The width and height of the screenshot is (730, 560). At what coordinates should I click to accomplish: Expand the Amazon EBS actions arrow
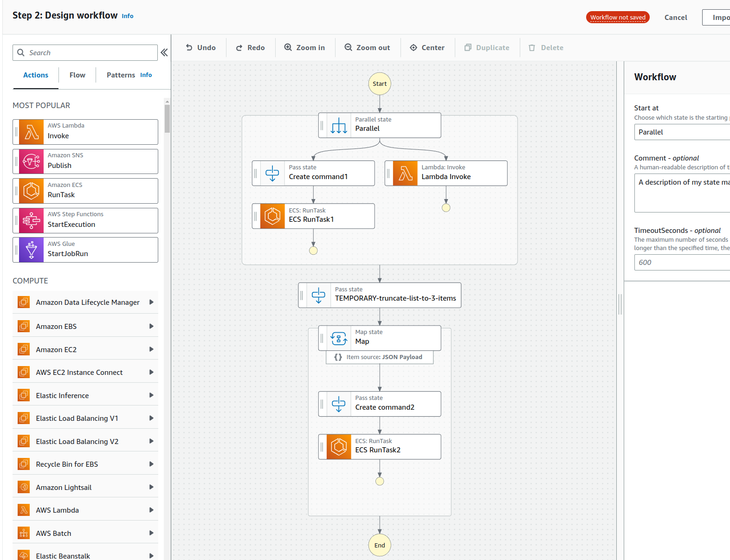coord(151,326)
